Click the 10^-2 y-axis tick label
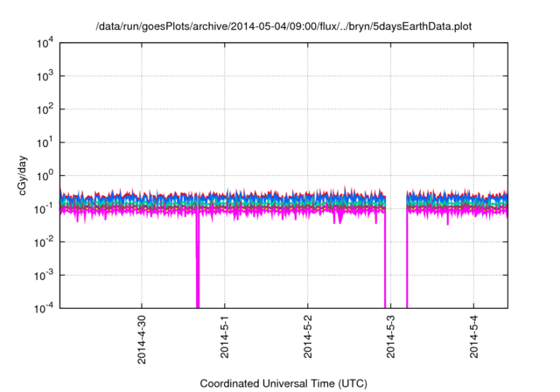 (44, 242)
